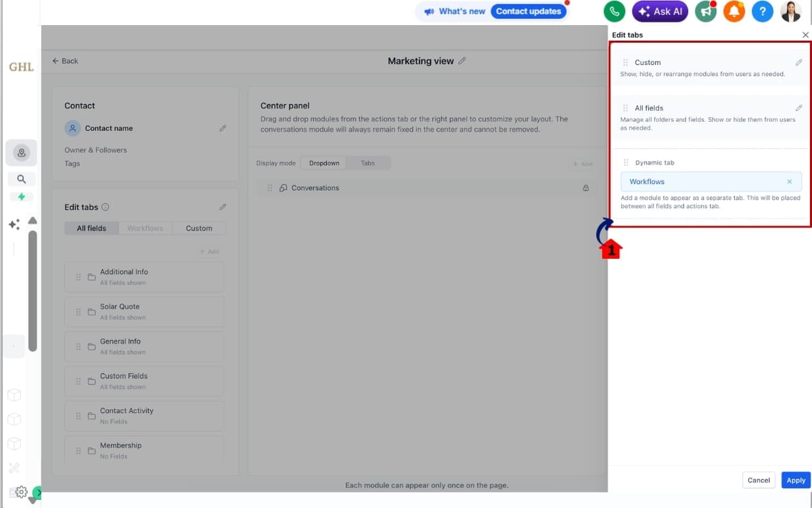Click the sidebar search magnifier icon
This screenshot has width=812, height=508.
22,179
